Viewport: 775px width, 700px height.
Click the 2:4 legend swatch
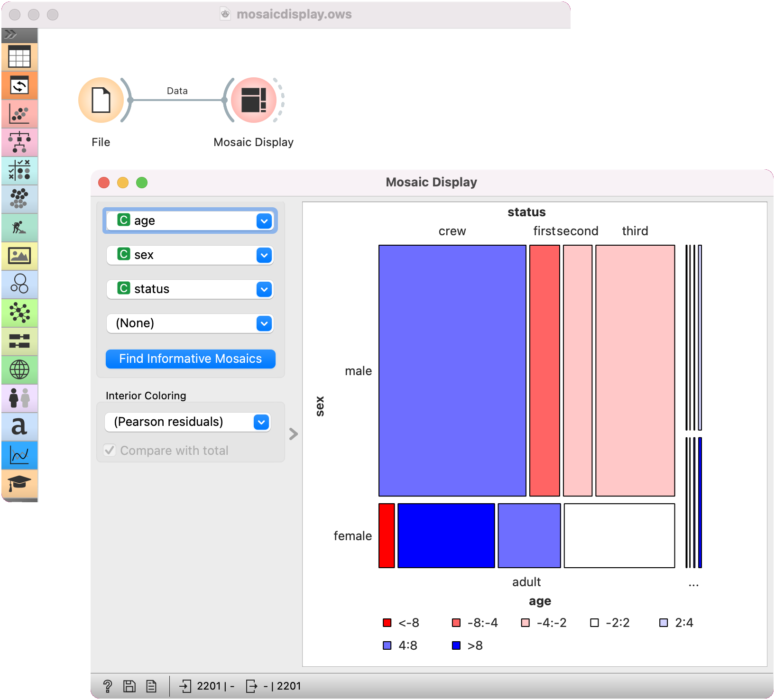tap(664, 623)
